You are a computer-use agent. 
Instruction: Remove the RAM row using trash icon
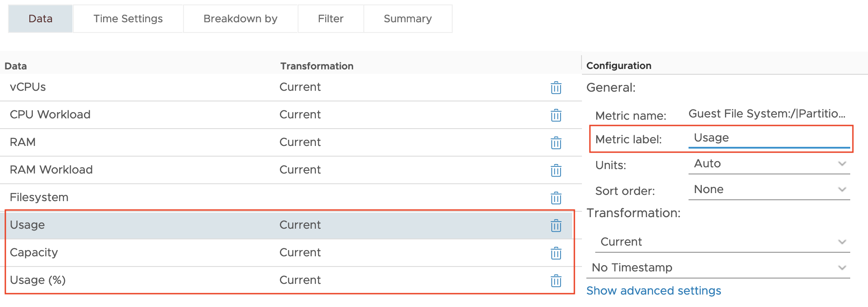(x=556, y=143)
